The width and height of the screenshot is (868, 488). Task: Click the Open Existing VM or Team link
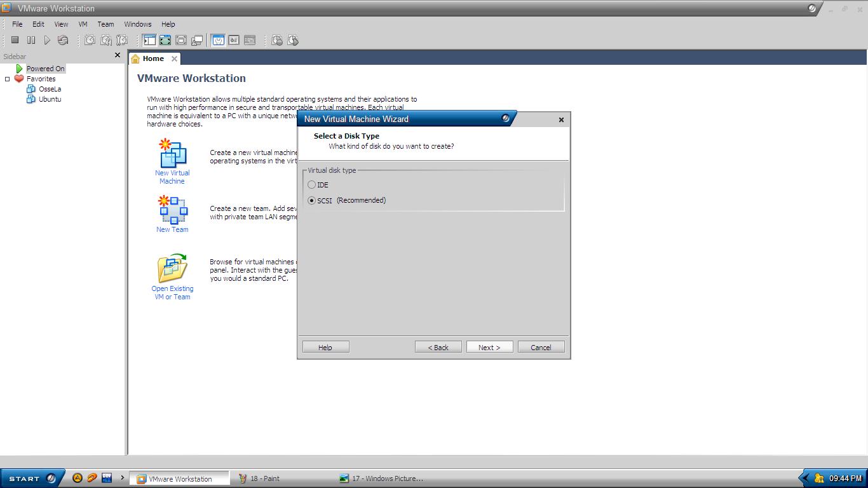coord(172,292)
